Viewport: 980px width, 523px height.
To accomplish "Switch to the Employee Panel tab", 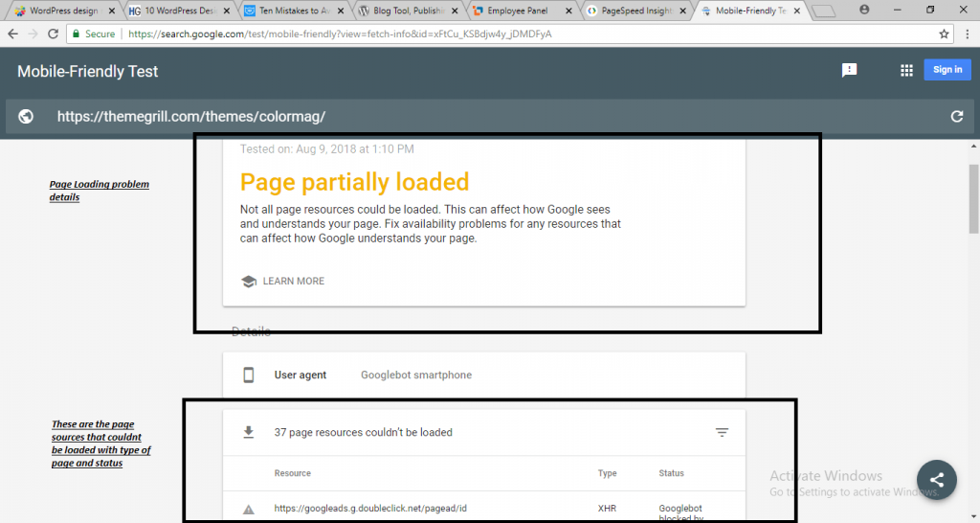I will (518, 11).
